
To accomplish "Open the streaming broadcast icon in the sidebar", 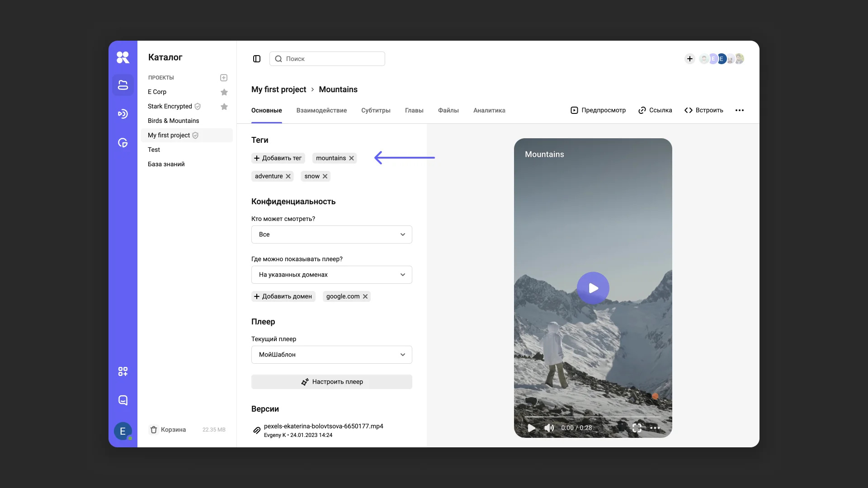I will point(123,114).
